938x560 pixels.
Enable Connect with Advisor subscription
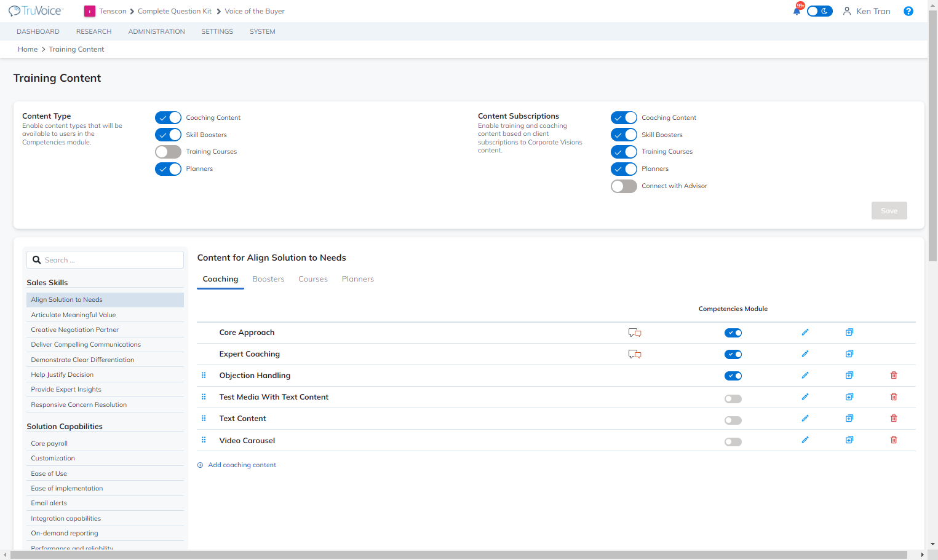pyautogui.click(x=624, y=186)
